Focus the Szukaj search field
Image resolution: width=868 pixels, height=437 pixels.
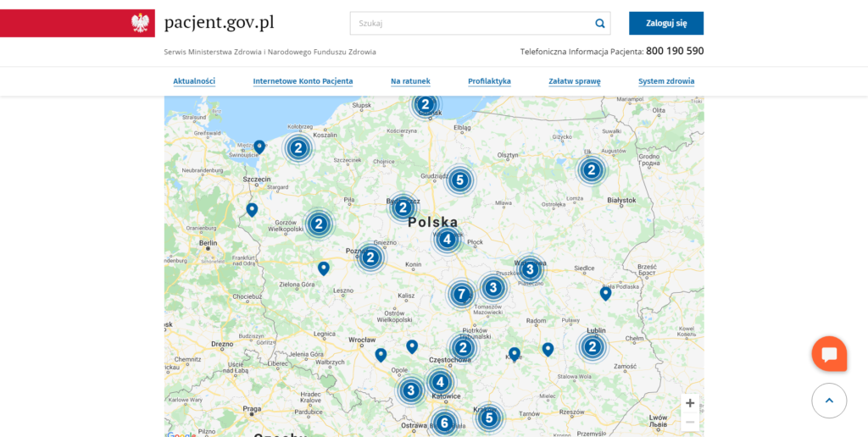point(470,24)
